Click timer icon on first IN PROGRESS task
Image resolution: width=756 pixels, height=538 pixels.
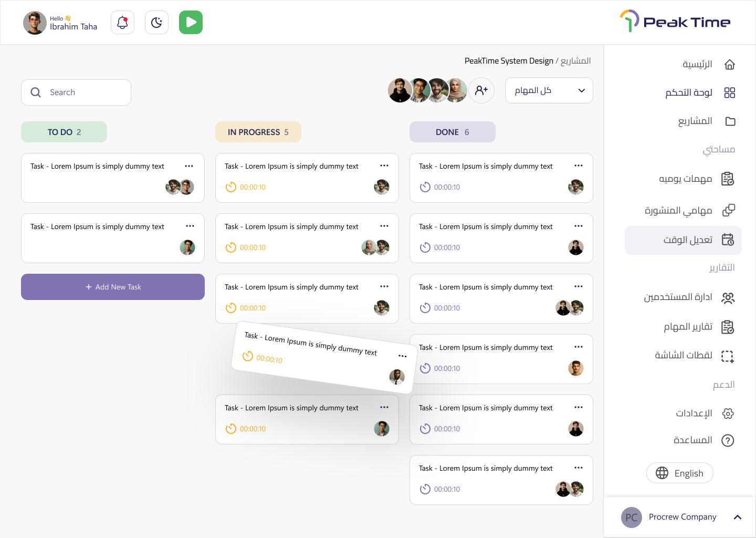point(231,187)
